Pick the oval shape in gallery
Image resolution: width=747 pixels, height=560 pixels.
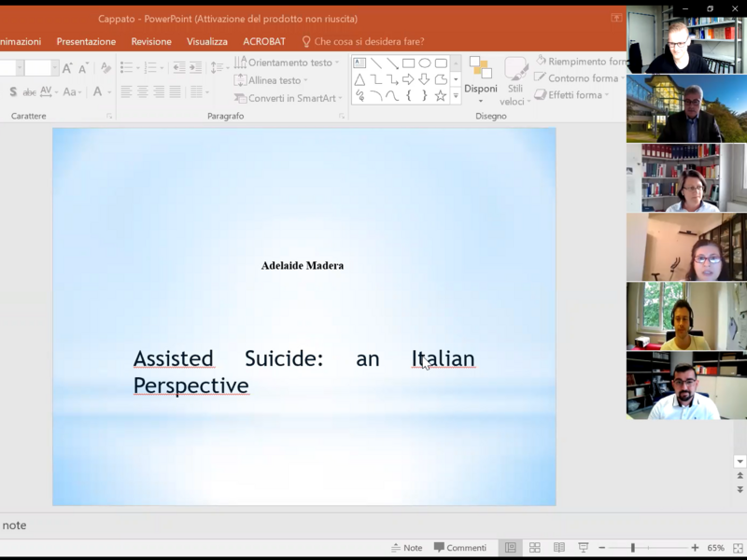point(425,63)
